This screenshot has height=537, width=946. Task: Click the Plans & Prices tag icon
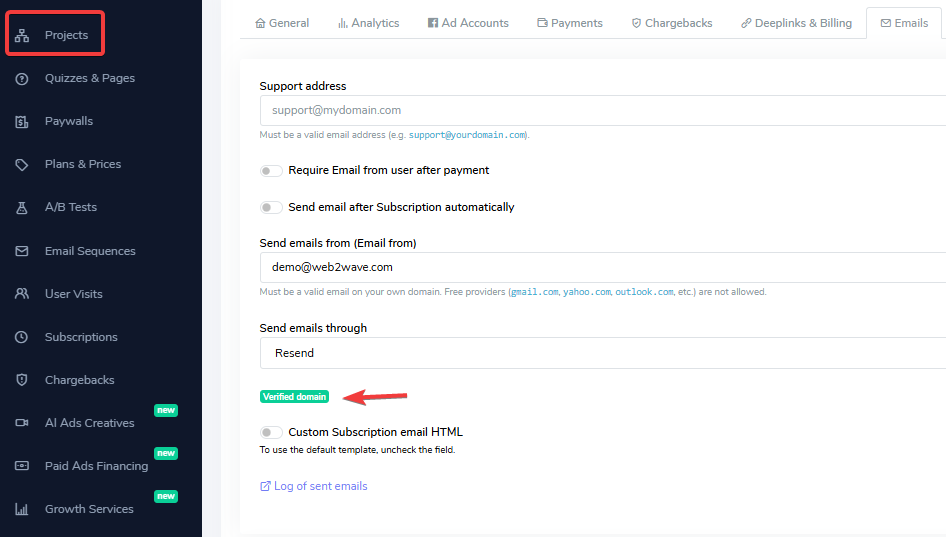22,164
